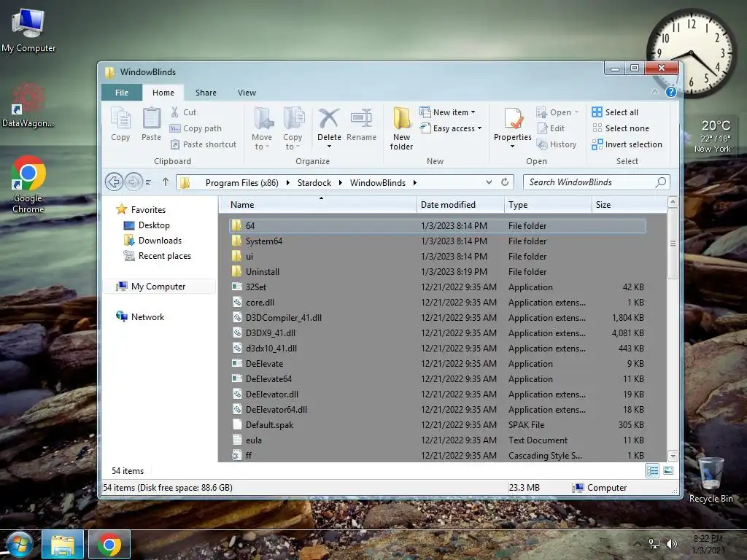
Task: Click Paste shortcut in the ribbon
Action: 204,144
